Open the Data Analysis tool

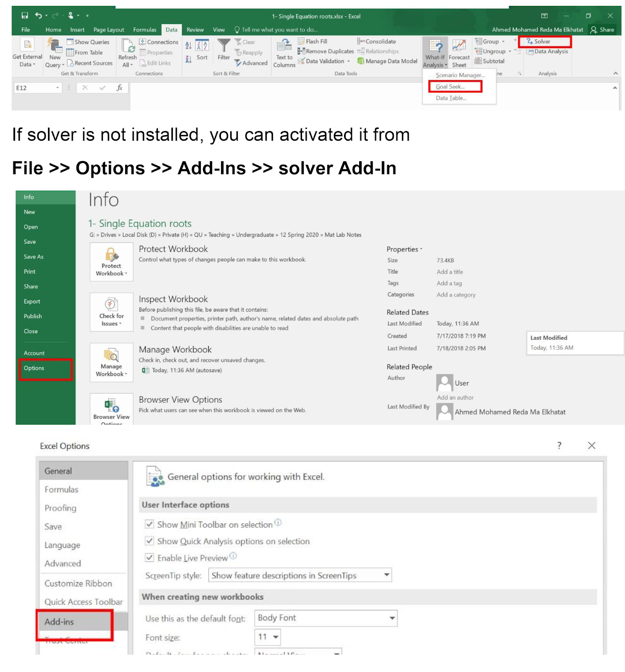(x=547, y=51)
